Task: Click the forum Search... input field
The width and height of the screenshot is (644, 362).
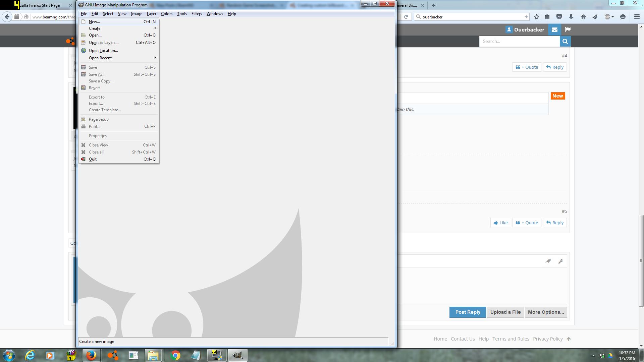Action: (x=519, y=41)
